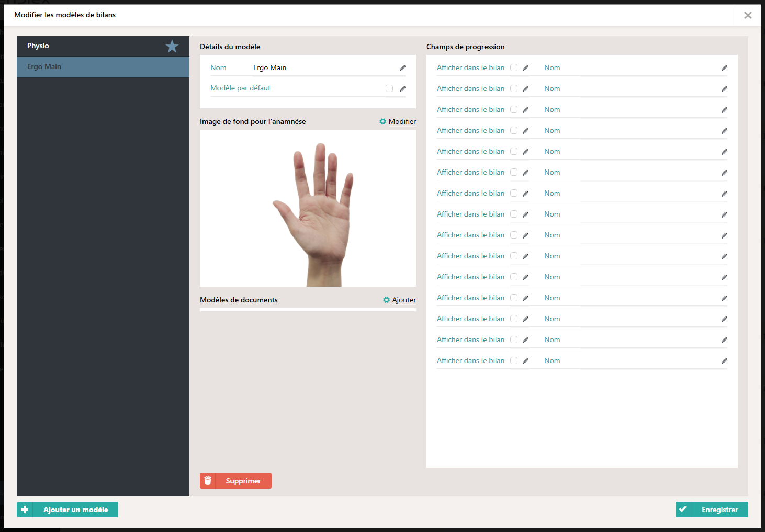This screenshot has width=765, height=532.
Task: Click Modifier for the anamnèse background image
Action: (x=402, y=121)
